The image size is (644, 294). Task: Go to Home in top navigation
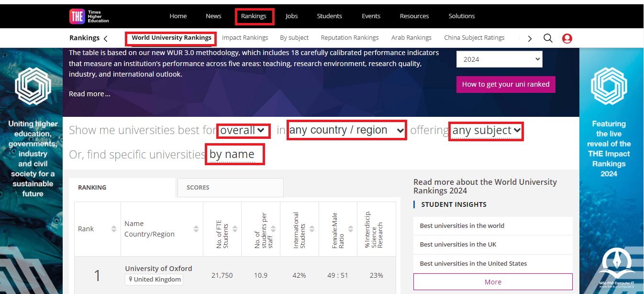tap(178, 16)
